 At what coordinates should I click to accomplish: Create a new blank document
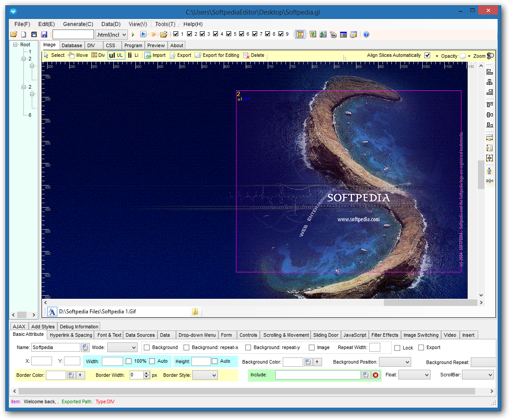point(24,34)
